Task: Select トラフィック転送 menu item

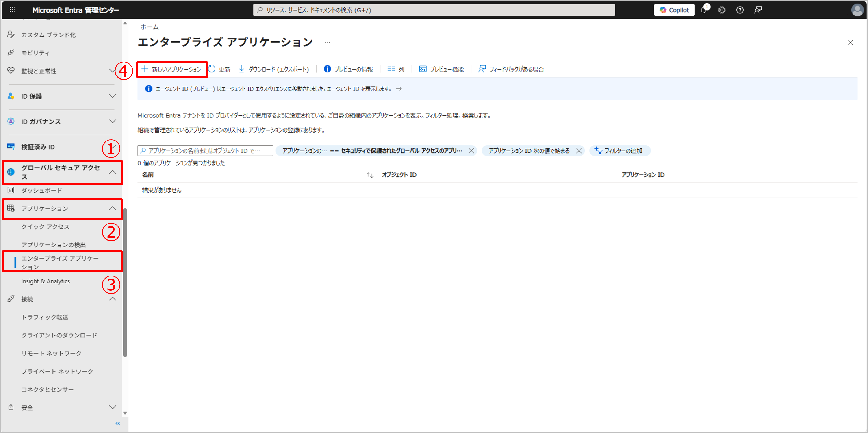Action: (x=45, y=317)
